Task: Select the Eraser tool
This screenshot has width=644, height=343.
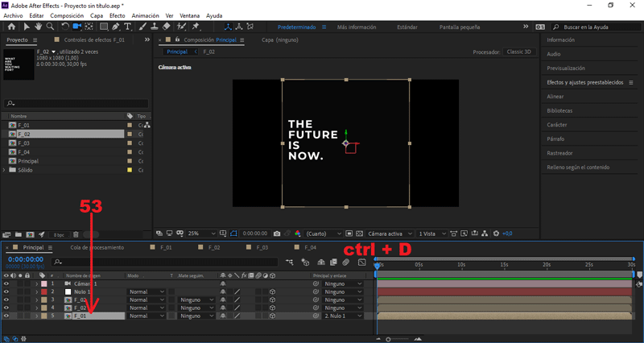Action: click(166, 27)
